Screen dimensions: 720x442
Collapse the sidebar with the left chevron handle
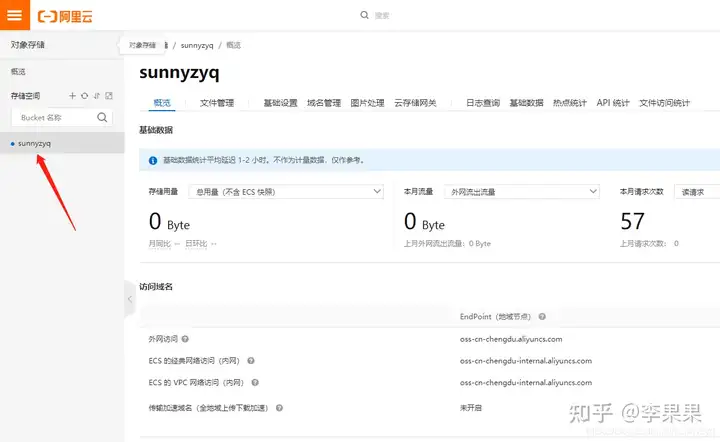coord(130,299)
